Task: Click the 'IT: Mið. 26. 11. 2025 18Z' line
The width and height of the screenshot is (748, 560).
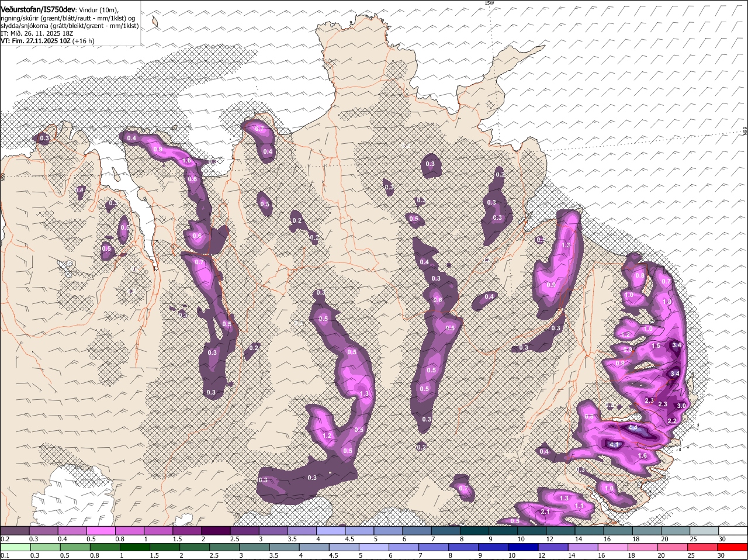Action: tap(36, 33)
